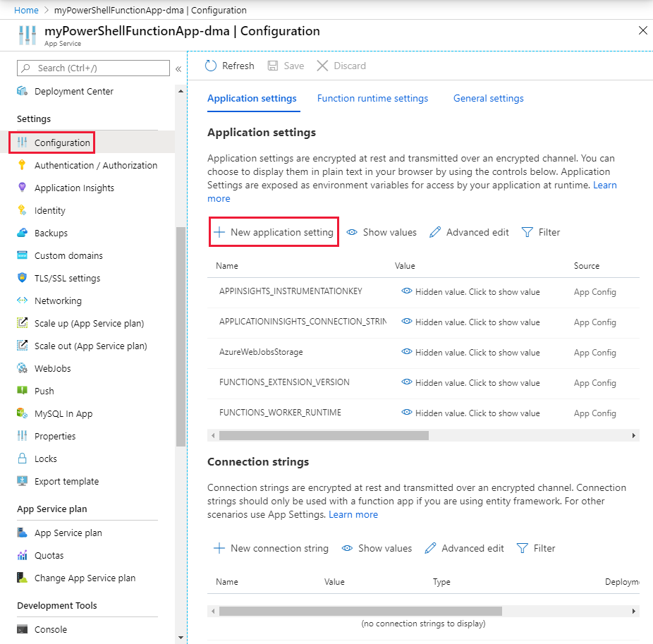Show hidden value of APPINSIGHTS_INSTRUMENTATIONKEY
This screenshot has height=644, width=653.
tap(470, 291)
